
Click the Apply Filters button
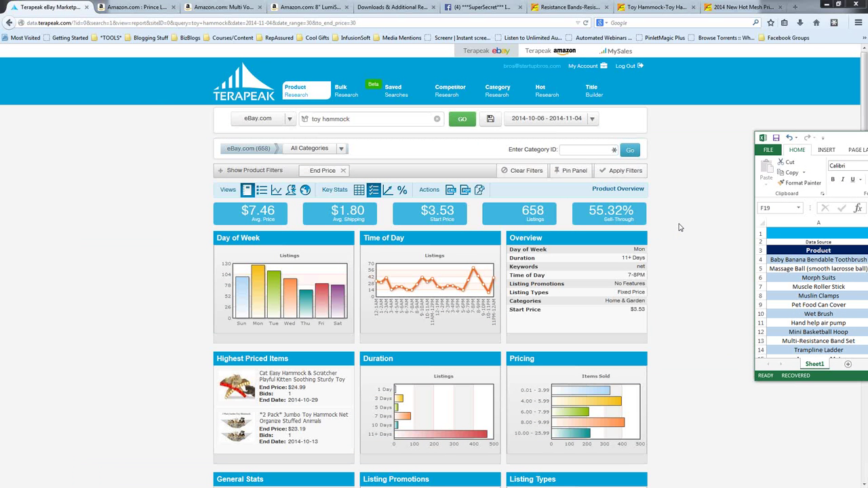click(x=621, y=171)
